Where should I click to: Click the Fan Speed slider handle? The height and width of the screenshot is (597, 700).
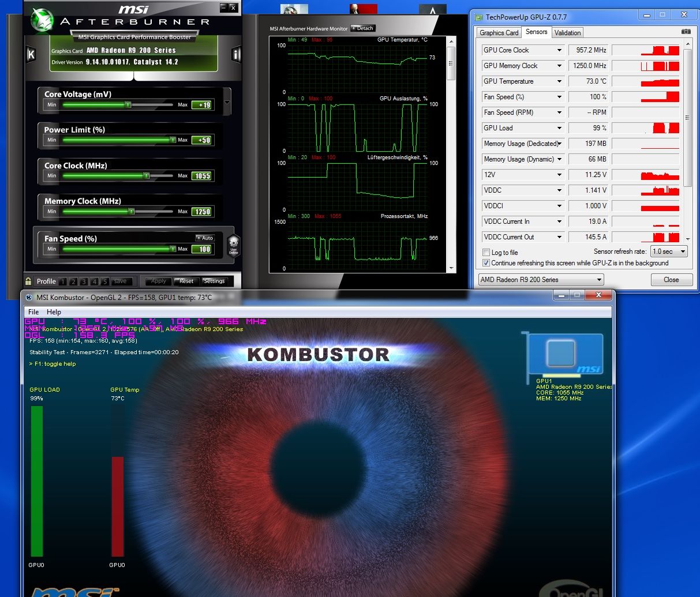pyautogui.click(x=172, y=249)
